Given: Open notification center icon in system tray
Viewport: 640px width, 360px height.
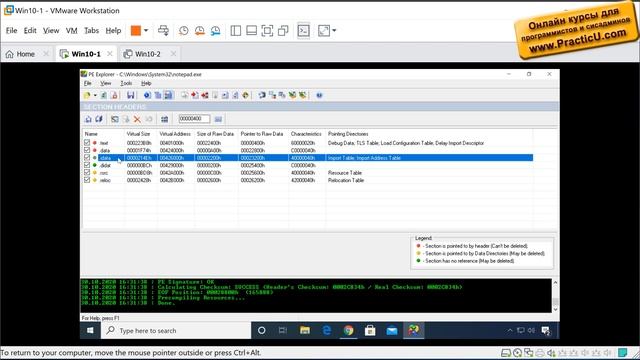Looking at the screenshot, I should pos(545,331).
